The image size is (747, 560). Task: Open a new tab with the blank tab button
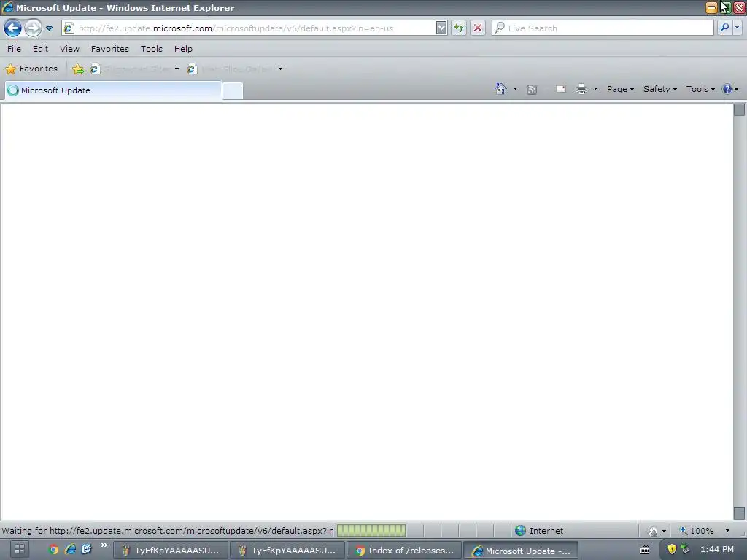click(233, 90)
